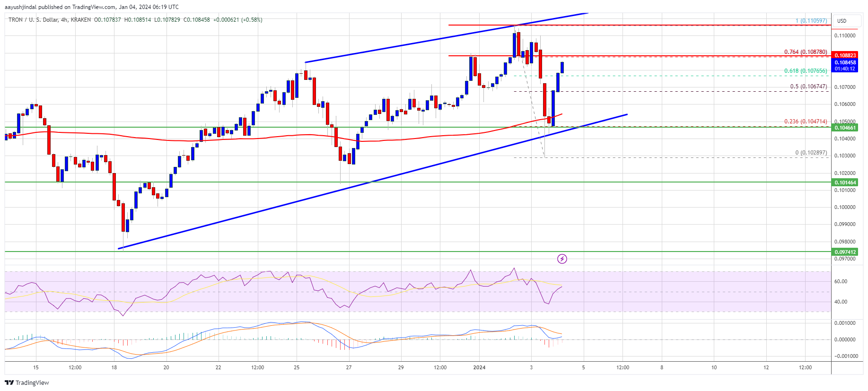Click the TradingView logo icon
The height and width of the screenshot is (391, 868).
click(10, 382)
